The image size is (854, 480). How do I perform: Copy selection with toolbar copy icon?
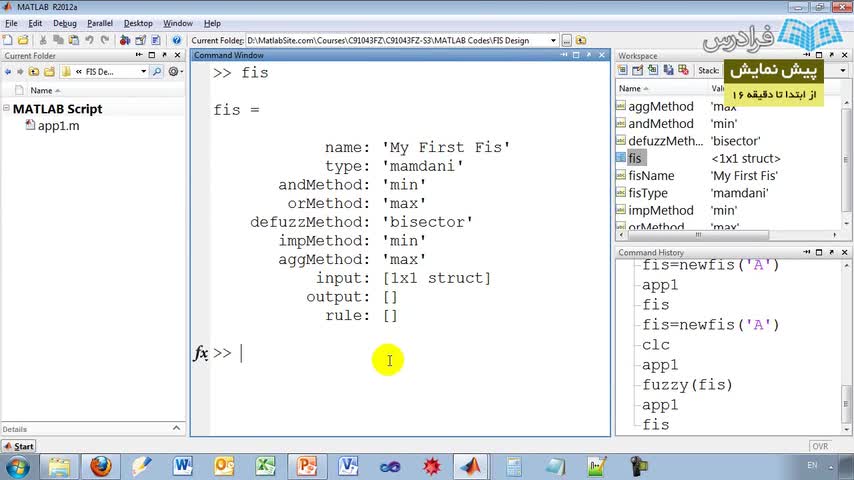(58, 40)
